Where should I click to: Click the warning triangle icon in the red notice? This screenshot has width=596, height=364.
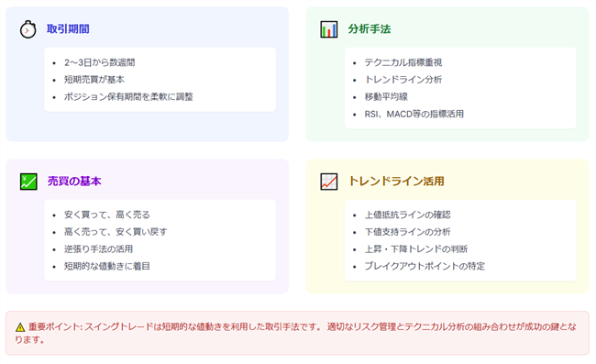tap(20, 327)
